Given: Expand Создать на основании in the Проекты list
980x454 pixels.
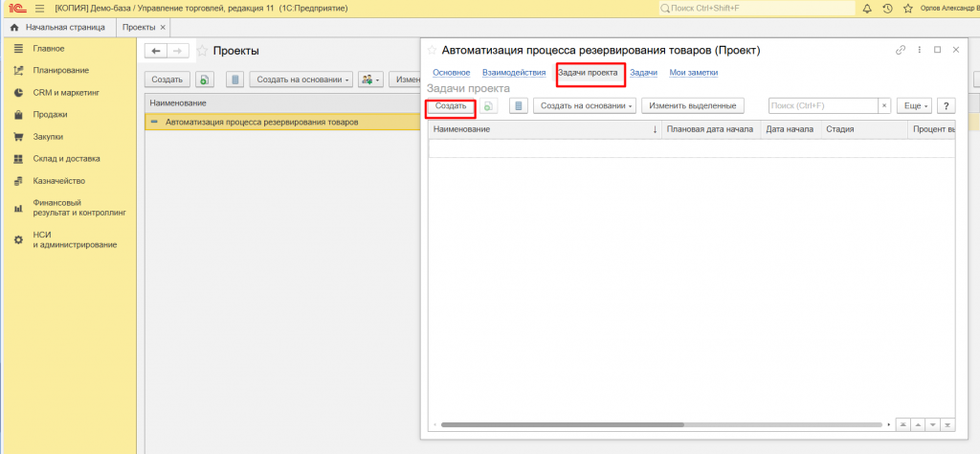Looking at the screenshot, I should click(301, 79).
